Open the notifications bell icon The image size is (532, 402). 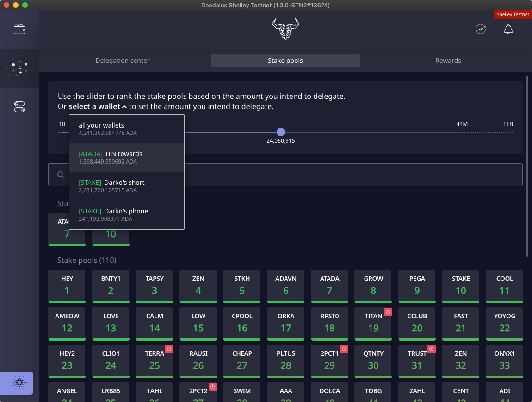click(508, 29)
